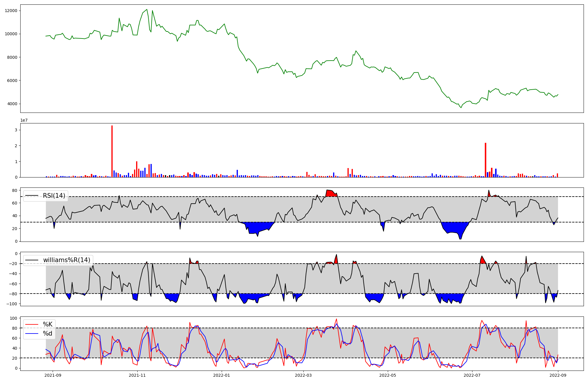Click the RSI(14) legend entry
The height and width of the screenshot is (382, 588).
click(54, 196)
